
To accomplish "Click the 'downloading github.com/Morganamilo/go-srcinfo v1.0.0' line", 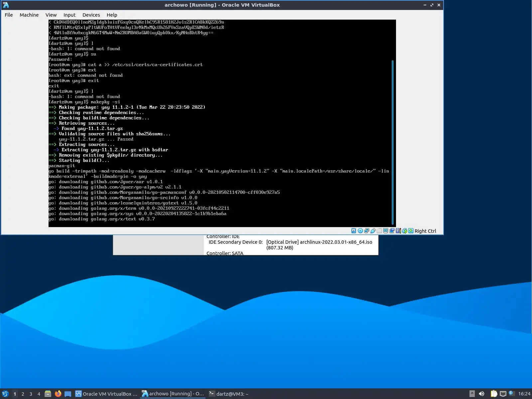I will pyautogui.click(x=123, y=198).
